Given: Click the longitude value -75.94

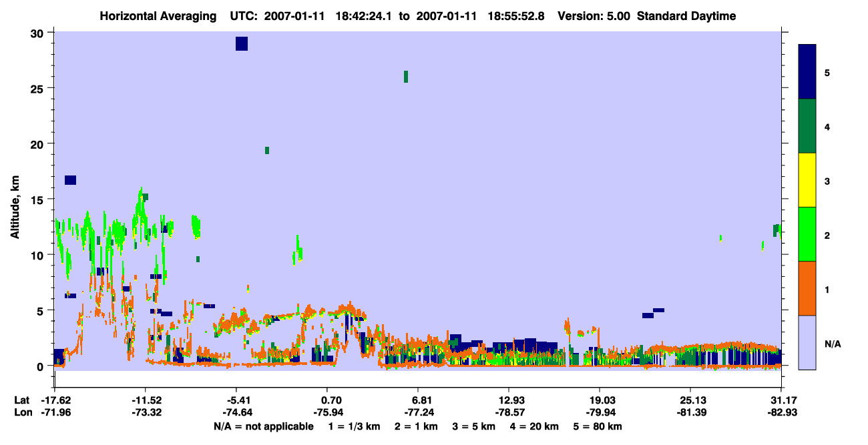Looking at the screenshot, I should [329, 413].
